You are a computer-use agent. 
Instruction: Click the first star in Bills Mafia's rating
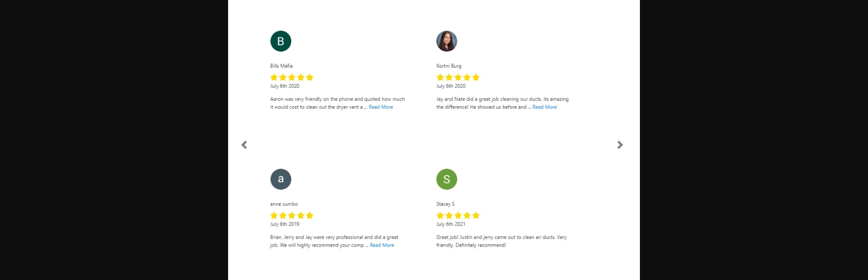point(273,77)
